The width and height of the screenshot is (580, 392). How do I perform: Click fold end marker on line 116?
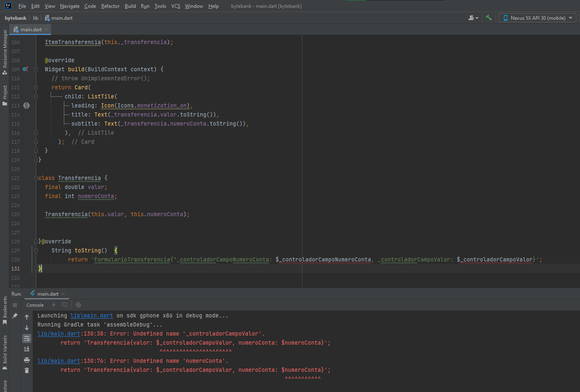click(x=36, y=133)
